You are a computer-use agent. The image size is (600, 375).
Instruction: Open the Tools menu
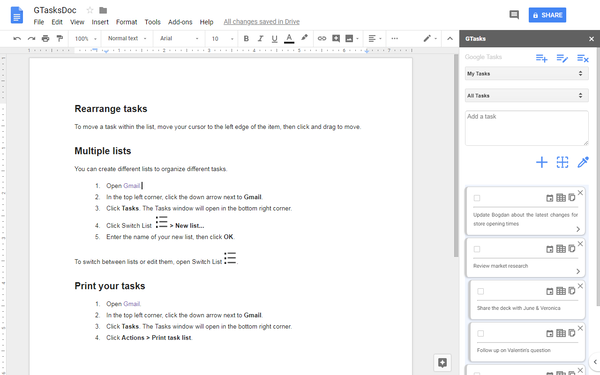(x=152, y=22)
